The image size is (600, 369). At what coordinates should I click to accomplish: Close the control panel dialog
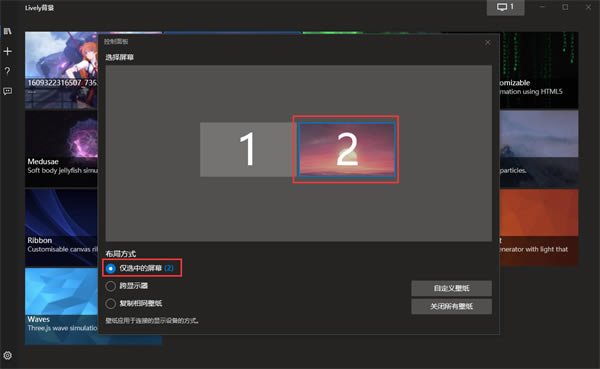pos(488,42)
